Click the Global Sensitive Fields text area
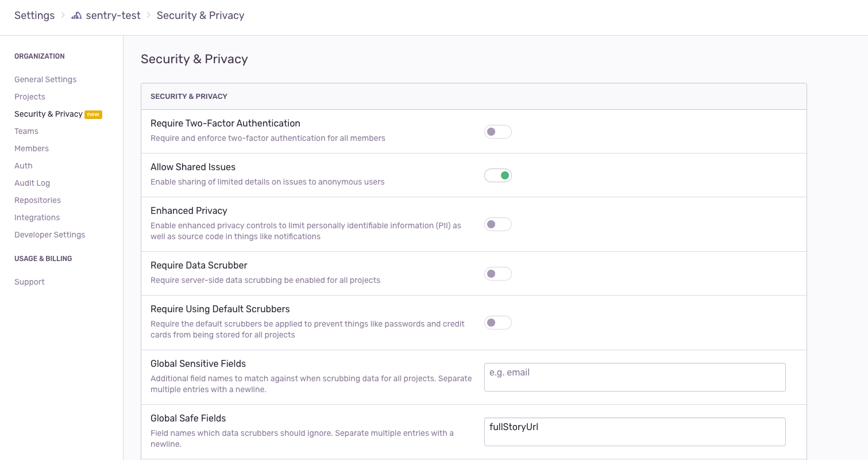Viewport: 868px width, 460px height. 634,377
